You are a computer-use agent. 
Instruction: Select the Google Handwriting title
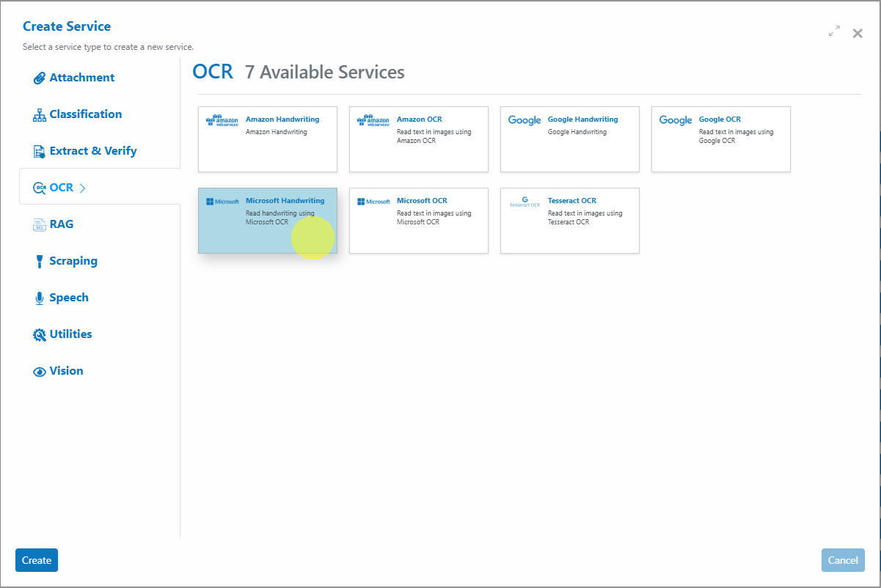point(583,120)
